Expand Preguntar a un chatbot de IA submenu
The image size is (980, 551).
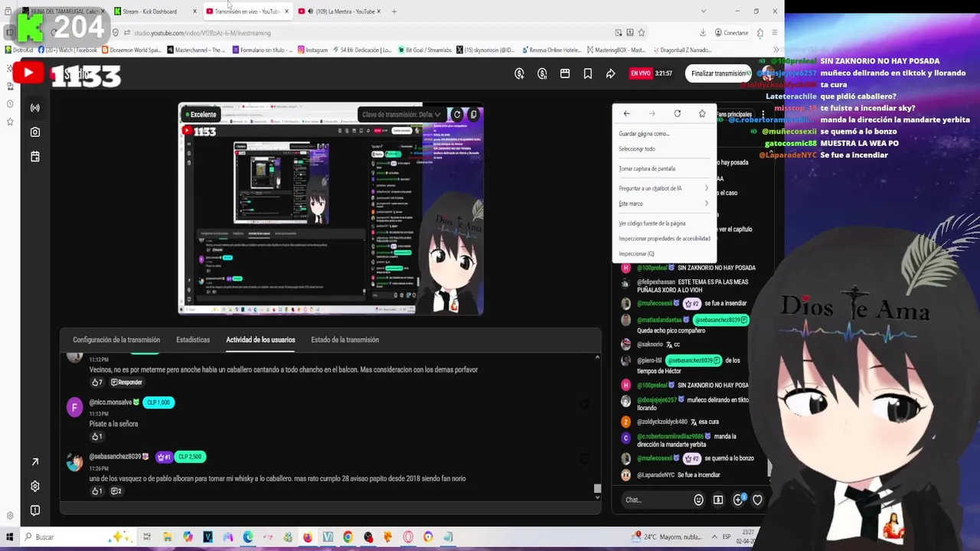click(x=664, y=188)
